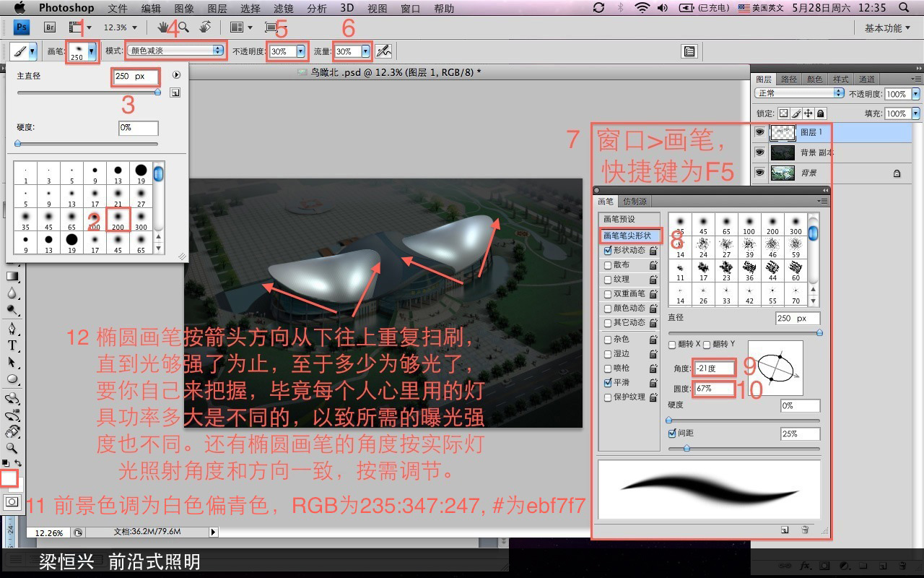Image resolution: width=924 pixels, height=578 pixels.
Task: Enable 双重画笔 checkbox
Action: (x=608, y=294)
